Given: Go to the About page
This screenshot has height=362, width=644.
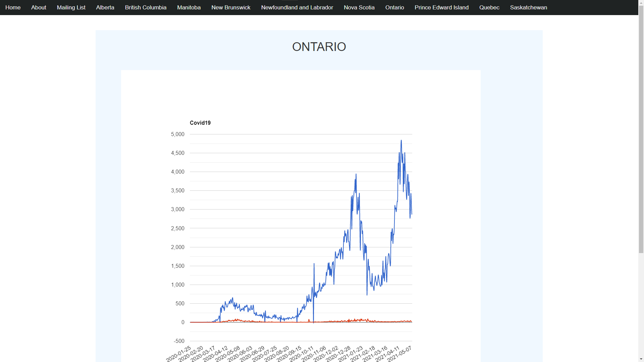Looking at the screenshot, I should pyautogui.click(x=39, y=7).
